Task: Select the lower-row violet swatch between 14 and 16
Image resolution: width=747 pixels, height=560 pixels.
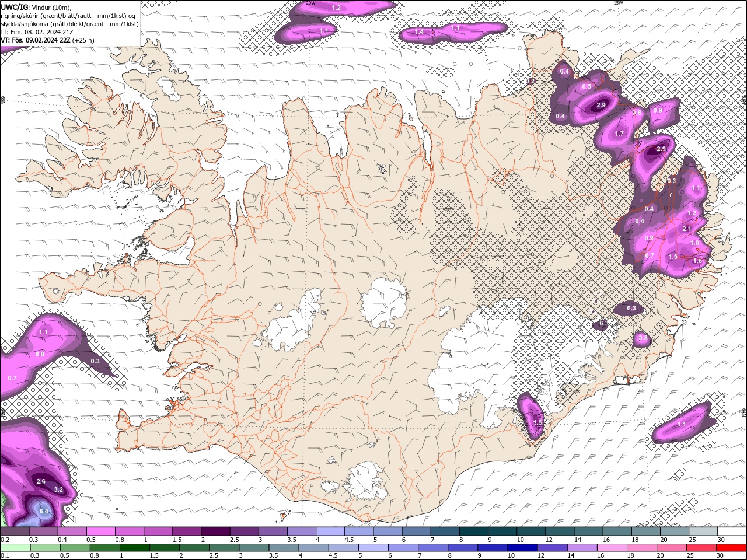Action: (x=582, y=548)
